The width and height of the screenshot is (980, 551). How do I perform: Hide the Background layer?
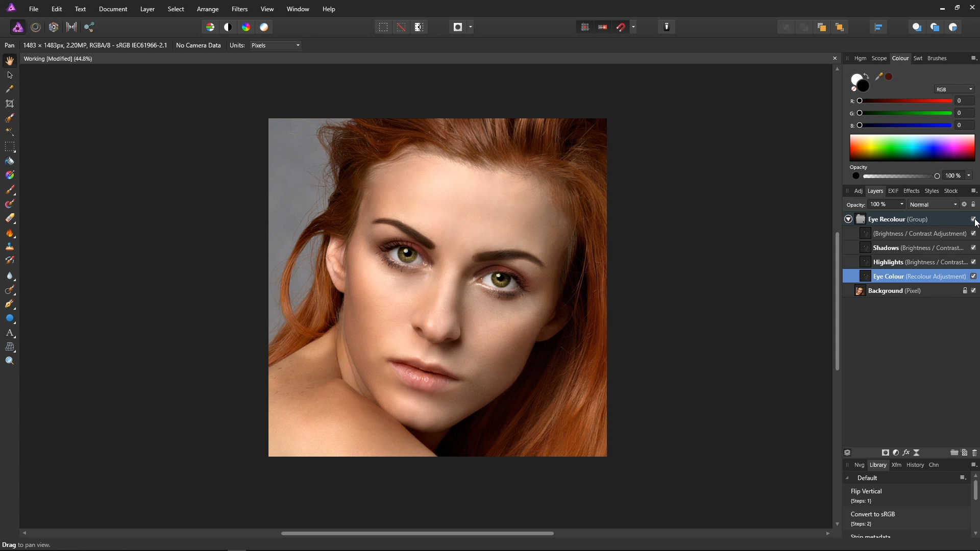click(973, 290)
